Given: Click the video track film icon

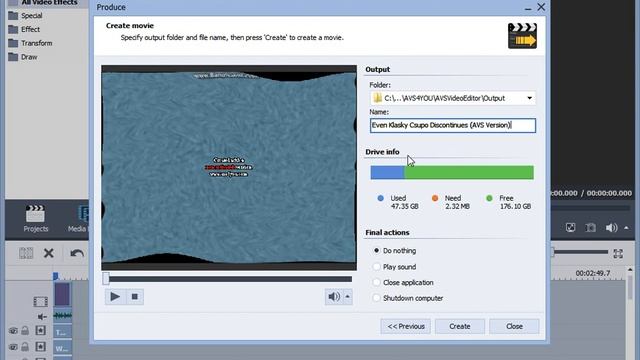Looking at the screenshot, I should pos(40,302).
